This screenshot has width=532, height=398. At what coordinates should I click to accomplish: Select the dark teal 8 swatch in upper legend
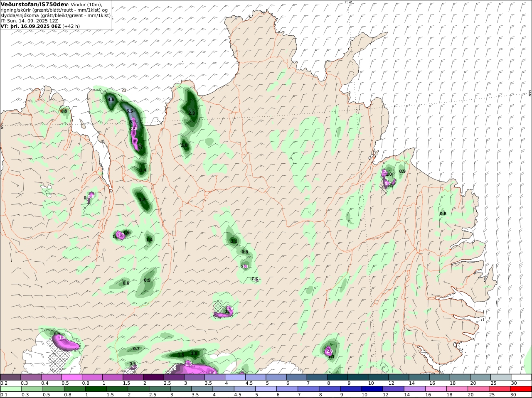pyautogui.click(x=337, y=377)
